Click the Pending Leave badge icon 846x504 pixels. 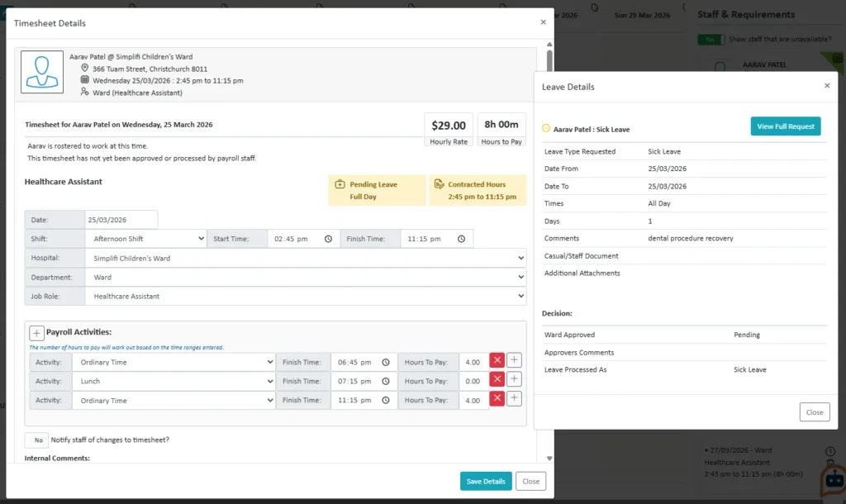tap(340, 184)
